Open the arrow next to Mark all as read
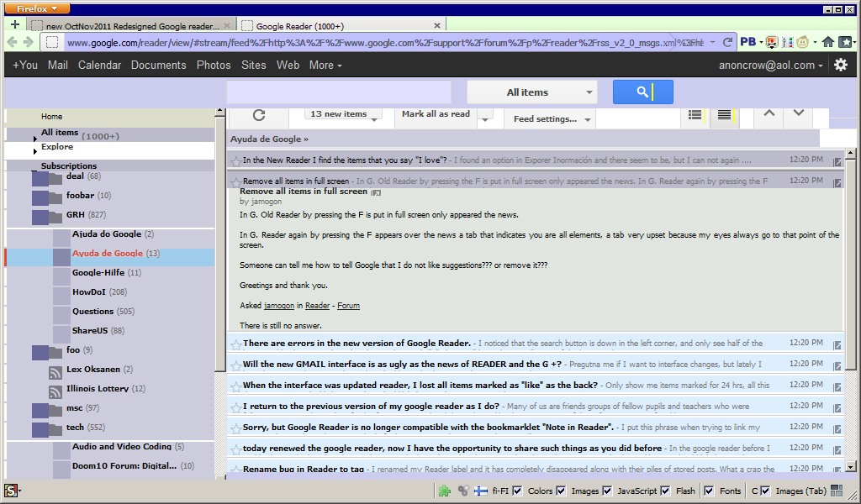The image size is (861, 504). (x=485, y=119)
